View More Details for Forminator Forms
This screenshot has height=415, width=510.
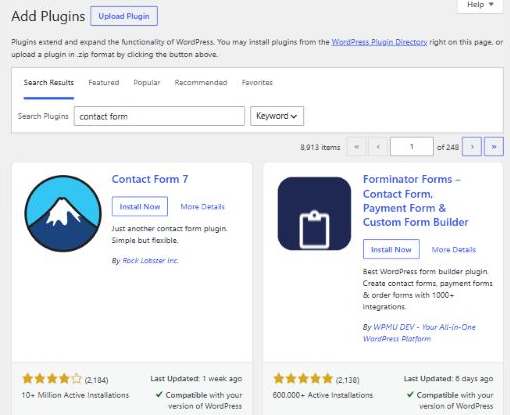[x=454, y=250]
